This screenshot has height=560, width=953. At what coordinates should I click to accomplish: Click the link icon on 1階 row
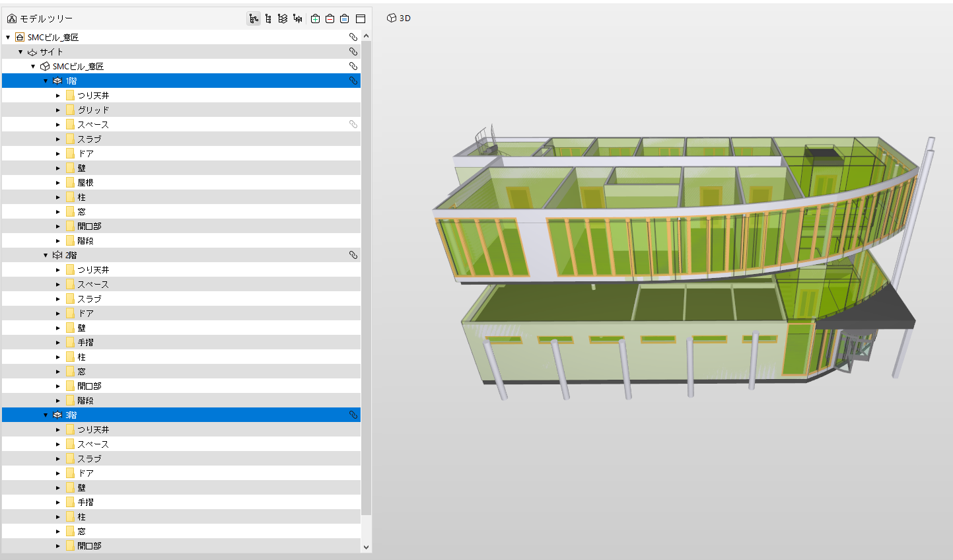pos(353,81)
